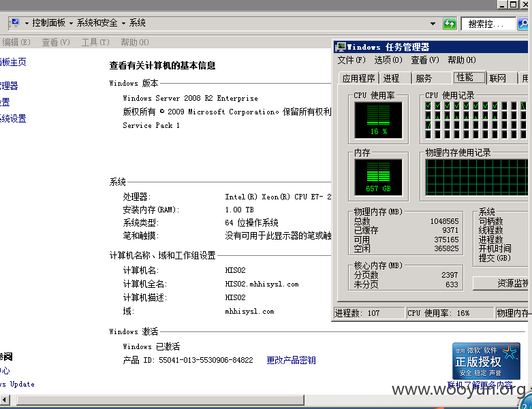Click the 系统 breadcrumb
The width and height of the screenshot is (532, 409).
[x=138, y=22]
